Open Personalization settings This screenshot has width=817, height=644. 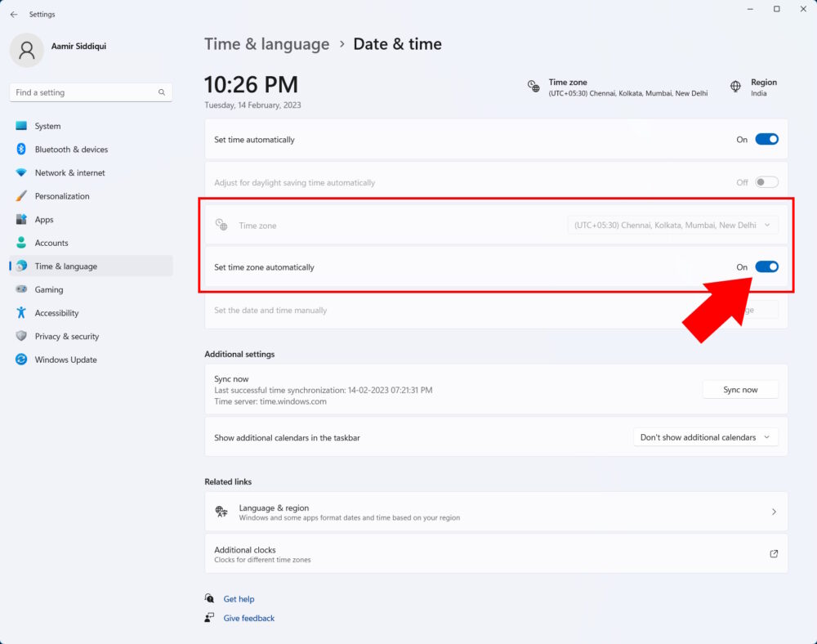click(92, 196)
